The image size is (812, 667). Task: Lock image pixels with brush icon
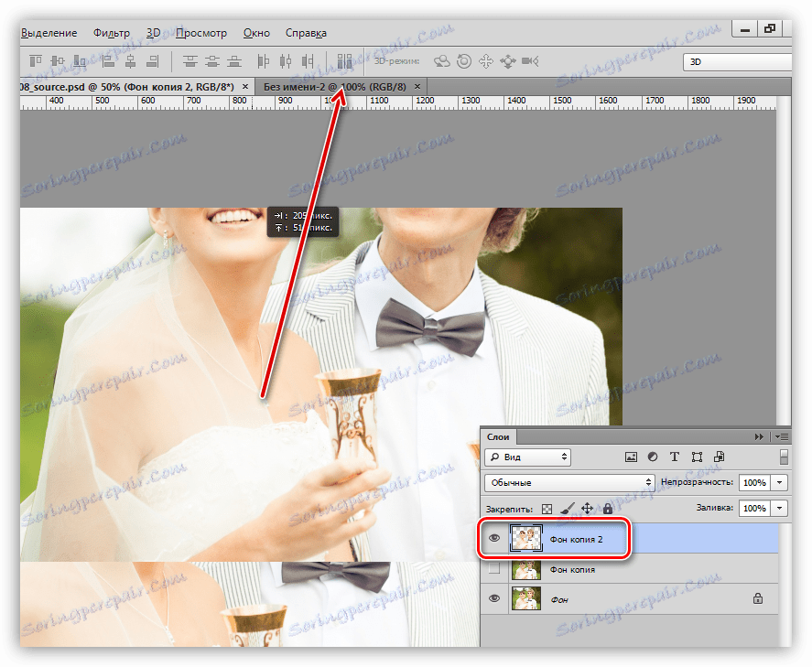568,508
